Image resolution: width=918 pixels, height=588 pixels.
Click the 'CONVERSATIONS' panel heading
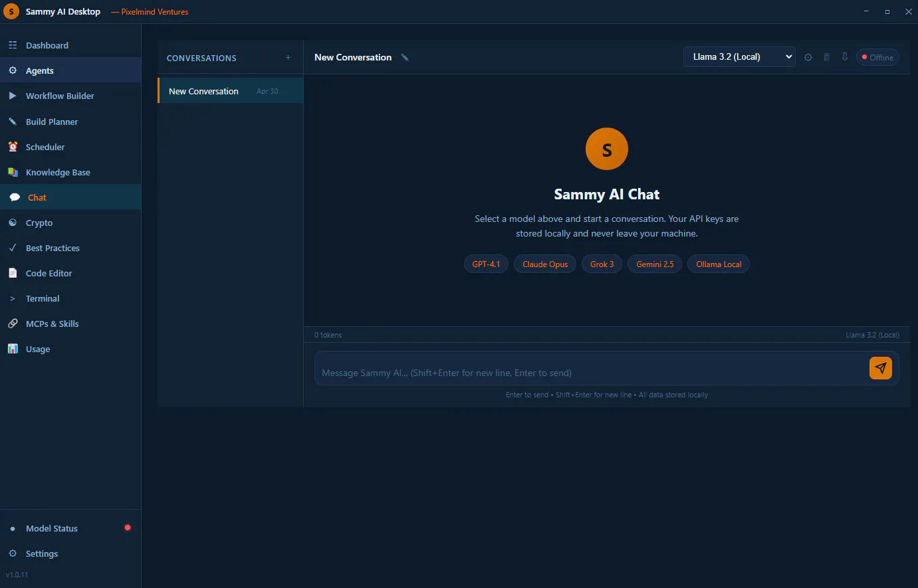click(201, 58)
